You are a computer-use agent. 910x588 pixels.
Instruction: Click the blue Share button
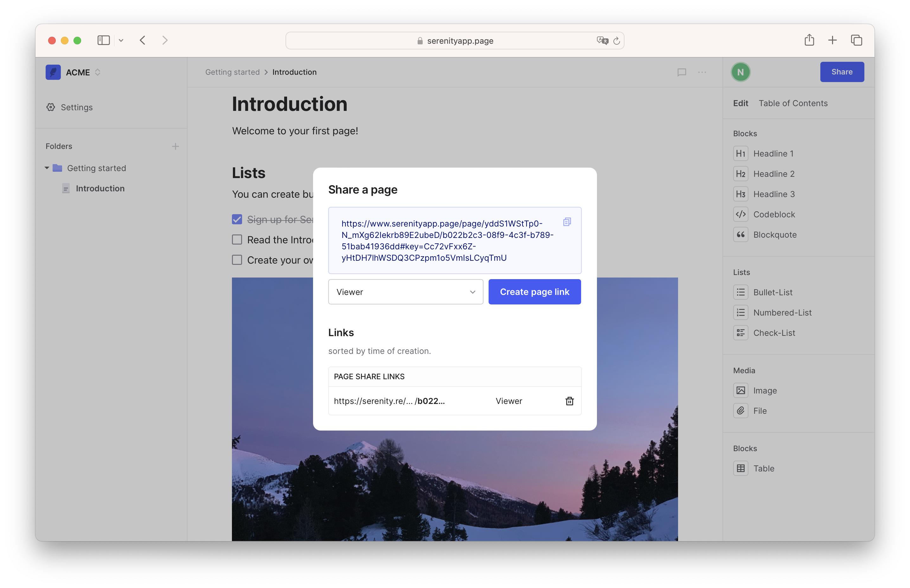click(842, 72)
